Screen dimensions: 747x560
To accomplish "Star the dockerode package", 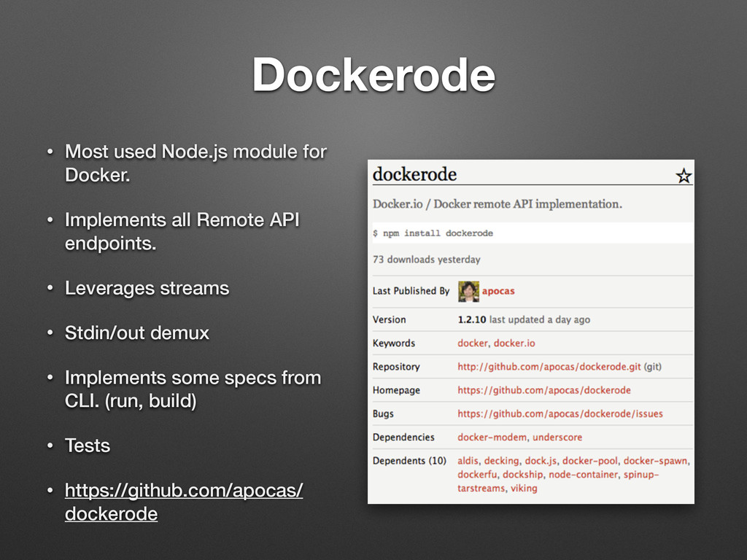I will click(x=684, y=176).
